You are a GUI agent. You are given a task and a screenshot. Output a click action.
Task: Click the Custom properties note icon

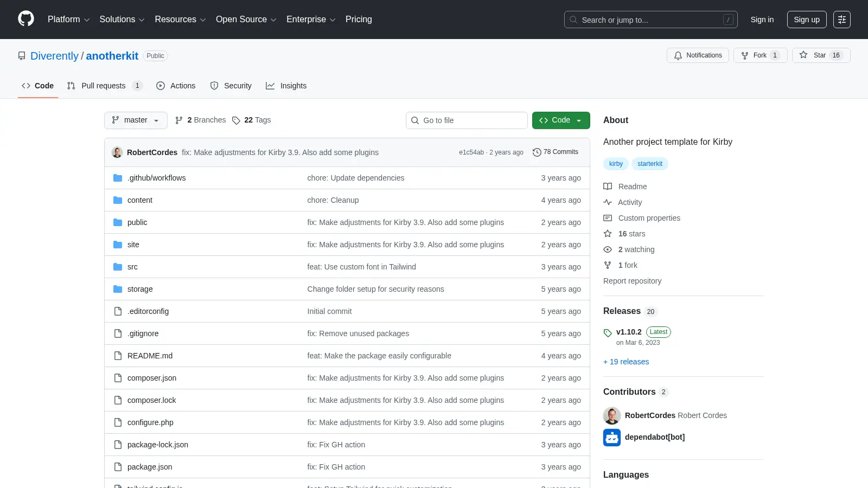point(608,218)
